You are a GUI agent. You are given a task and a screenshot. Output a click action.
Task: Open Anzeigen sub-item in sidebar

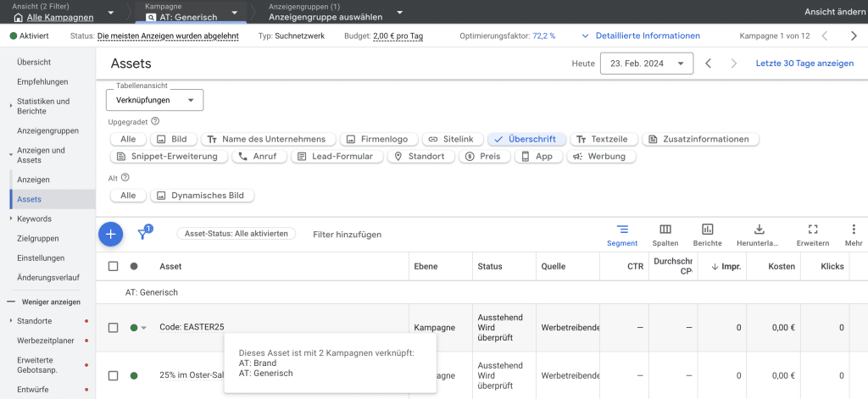coord(33,180)
